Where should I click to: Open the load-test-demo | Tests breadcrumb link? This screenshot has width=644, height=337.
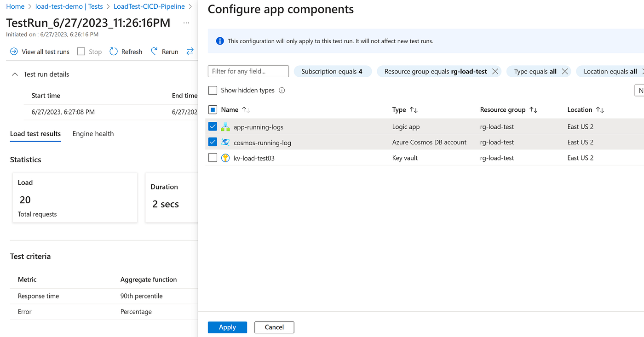pyautogui.click(x=69, y=6)
